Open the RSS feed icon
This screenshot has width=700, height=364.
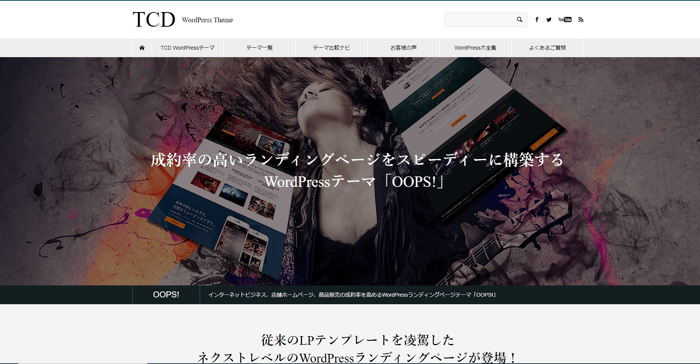[x=581, y=20]
